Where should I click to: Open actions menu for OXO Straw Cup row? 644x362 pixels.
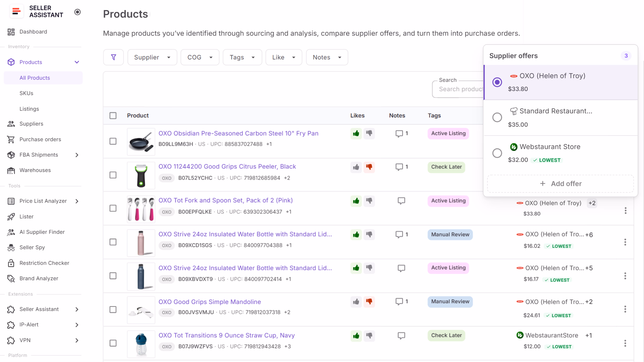(x=625, y=343)
